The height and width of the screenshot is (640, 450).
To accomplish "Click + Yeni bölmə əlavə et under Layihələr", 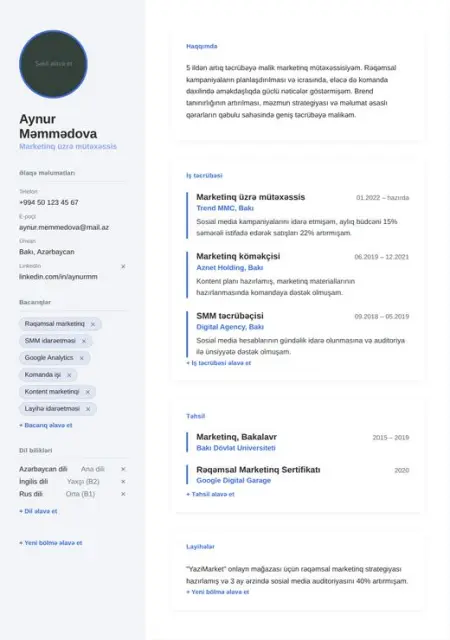I will click(218, 592).
